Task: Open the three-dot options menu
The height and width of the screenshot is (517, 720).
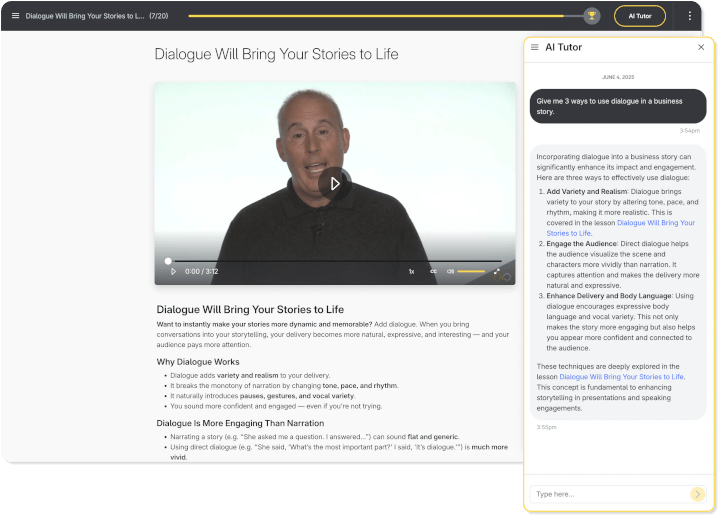Action: click(689, 16)
